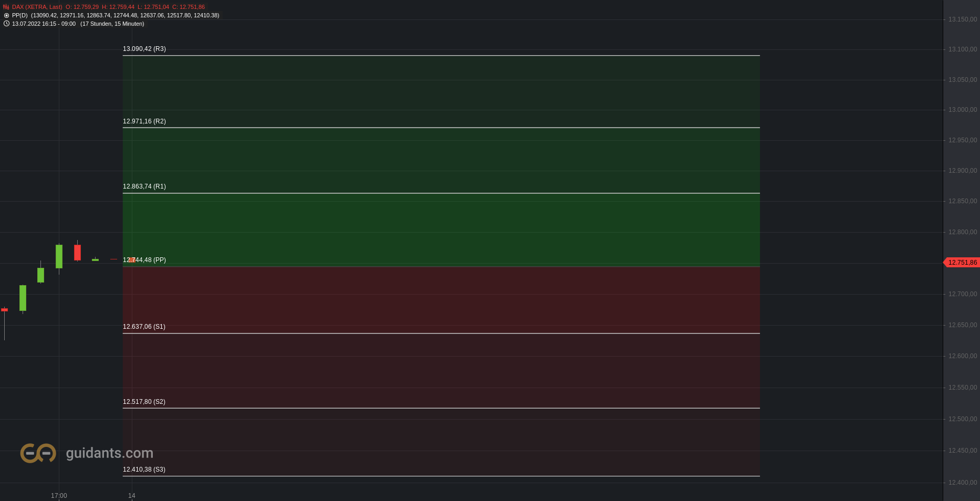Viewport: 980px width, 501px height.
Task: Select the 12.410,38 (S3) support label
Action: point(144,469)
